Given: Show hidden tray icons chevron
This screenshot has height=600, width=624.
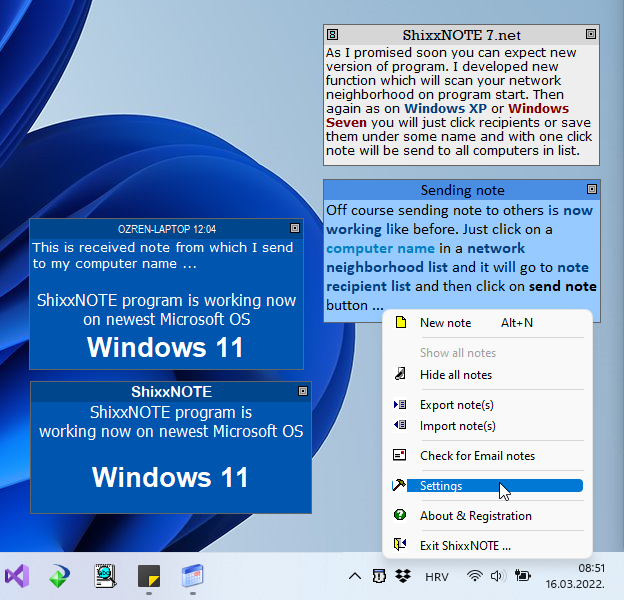Looking at the screenshot, I should (355, 576).
